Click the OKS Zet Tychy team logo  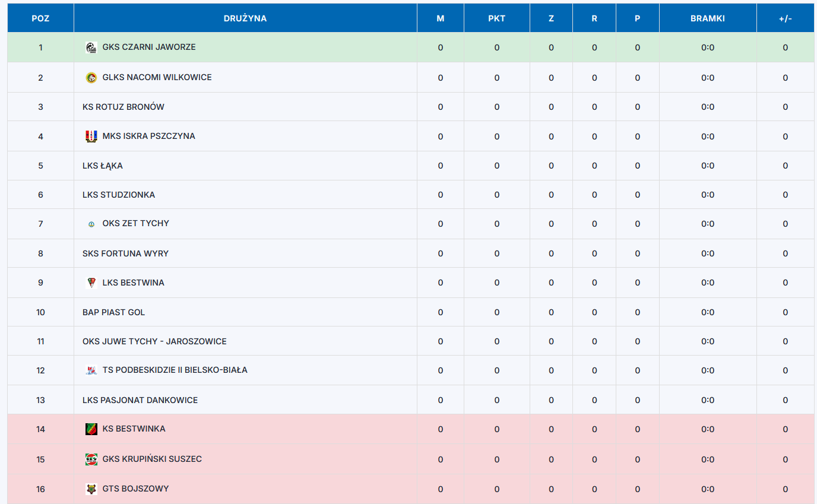91,224
